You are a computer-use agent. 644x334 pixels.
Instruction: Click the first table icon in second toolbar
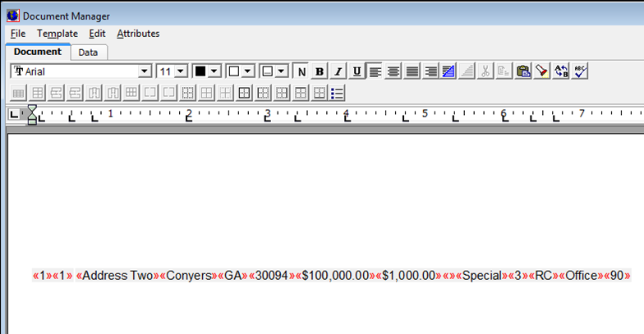click(18, 93)
